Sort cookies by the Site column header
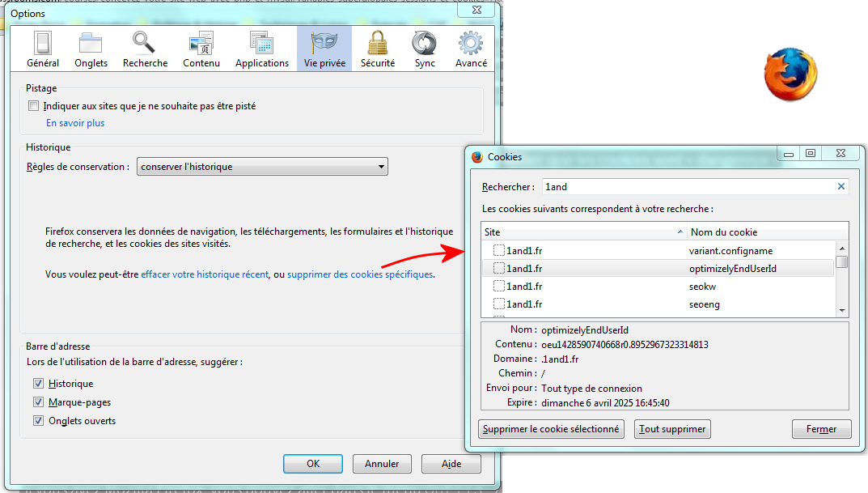This screenshot has width=868, height=493. click(x=583, y=232)
